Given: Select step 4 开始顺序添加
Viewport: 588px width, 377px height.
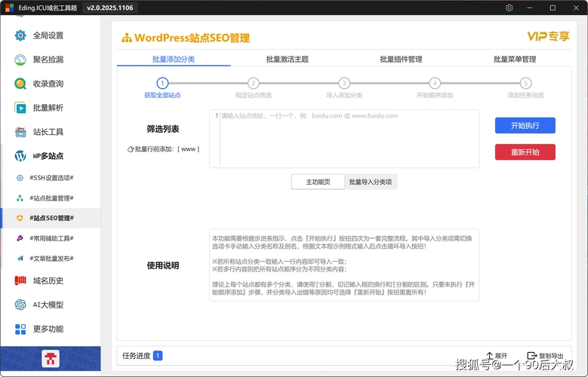Looking at the screenshot, I should (x=435, y=88).
